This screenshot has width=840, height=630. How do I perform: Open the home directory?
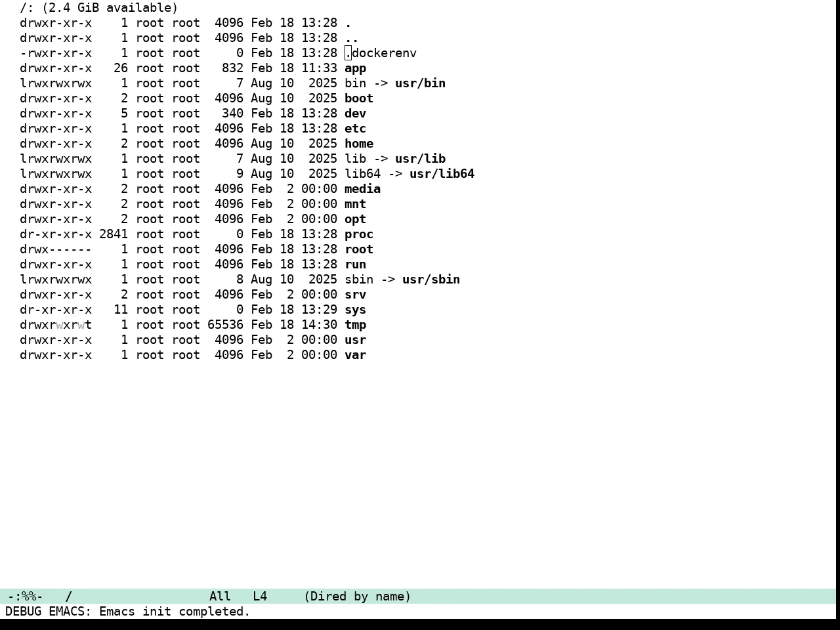(x=359, y=144)
